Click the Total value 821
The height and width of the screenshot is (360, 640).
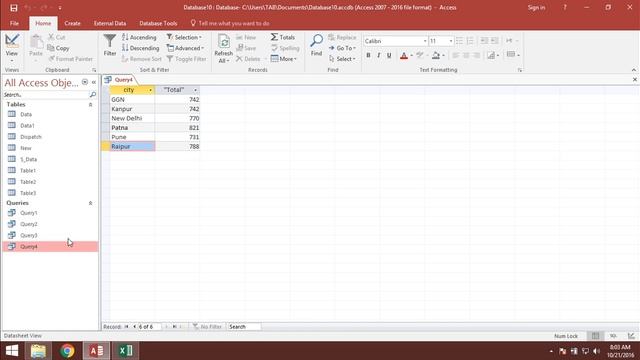[x=177, y=128]
